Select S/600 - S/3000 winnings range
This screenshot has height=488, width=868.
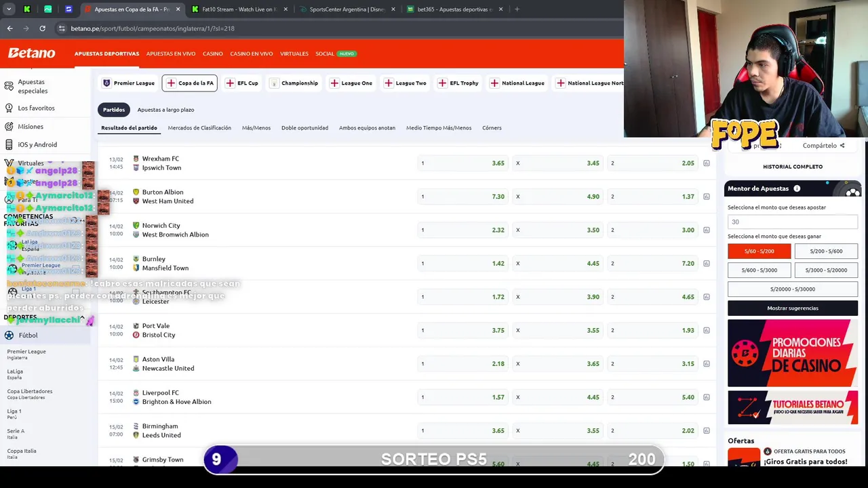[759, 270]
